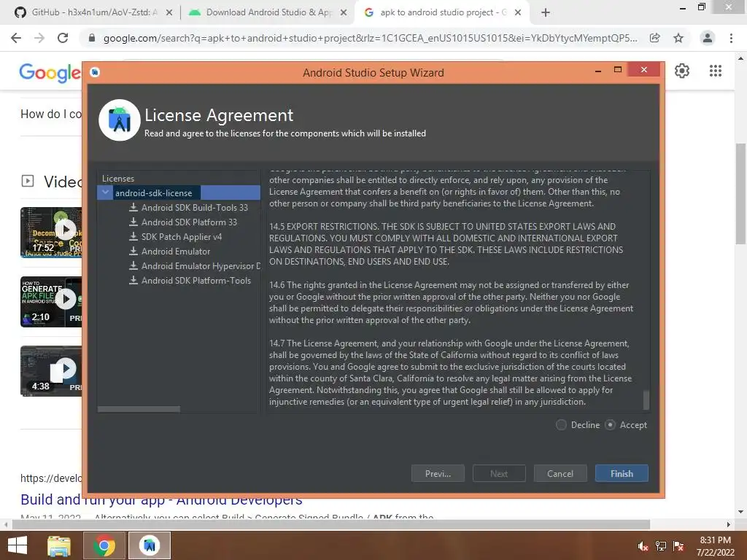Click download icon beside SDK Patch Applier v4

pyautogui.click(x=133, y=237)
